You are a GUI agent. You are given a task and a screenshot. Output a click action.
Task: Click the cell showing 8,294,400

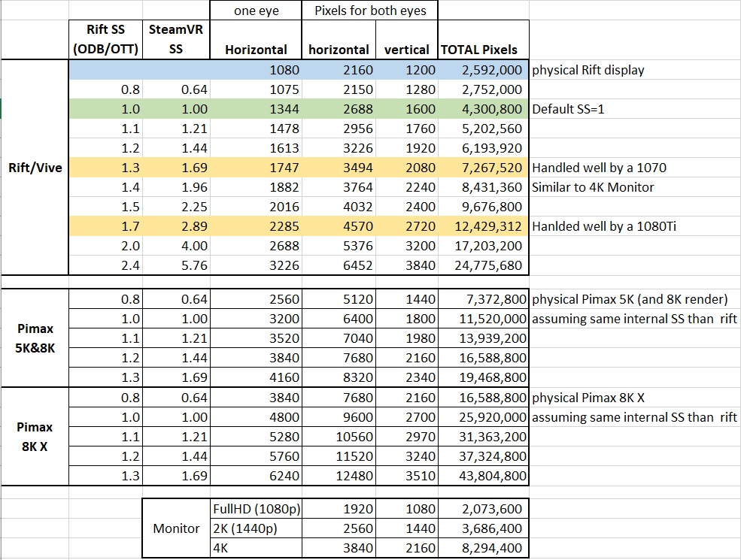484,548
